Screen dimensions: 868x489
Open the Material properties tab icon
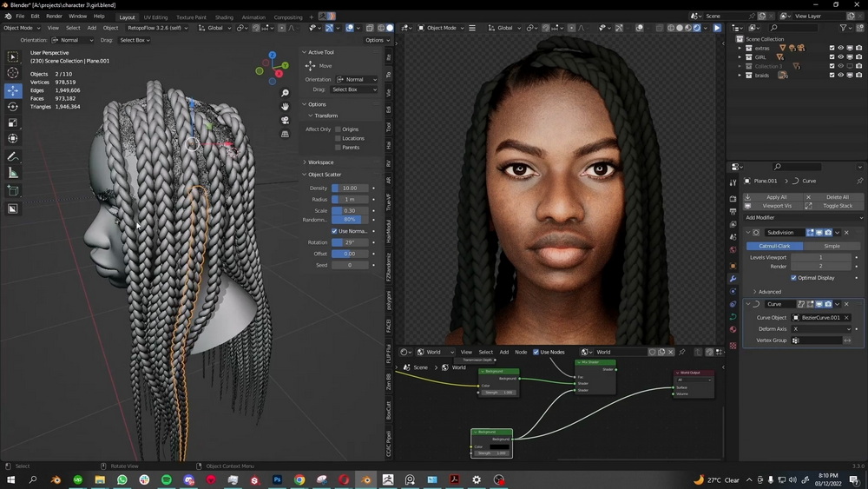pos(733,329)
